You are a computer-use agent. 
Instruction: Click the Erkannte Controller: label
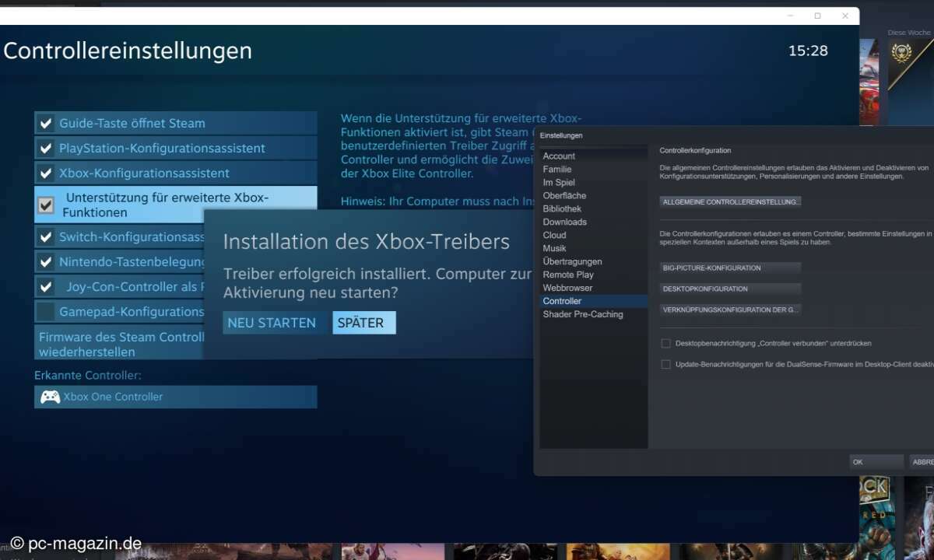(87, 376)
